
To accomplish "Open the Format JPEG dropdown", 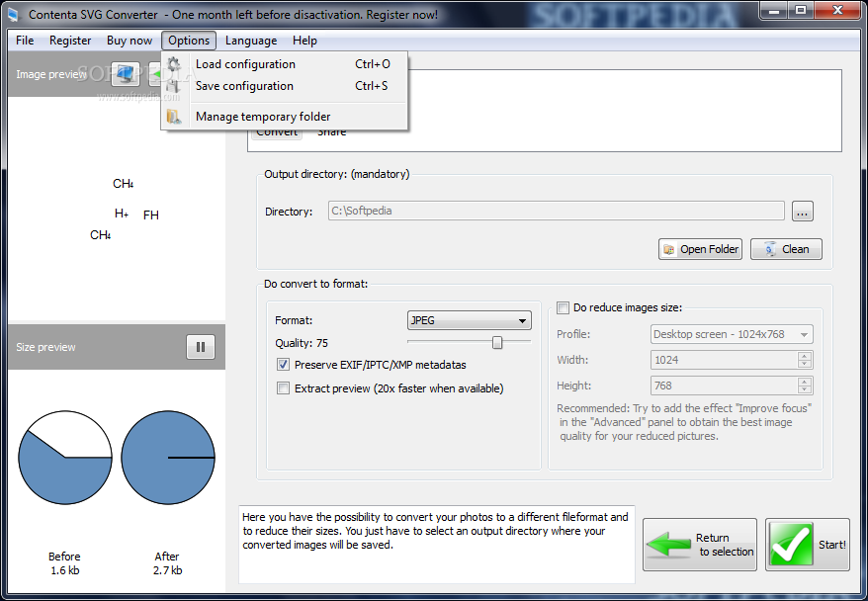I will pyautogui.click(x=469, y=320).
